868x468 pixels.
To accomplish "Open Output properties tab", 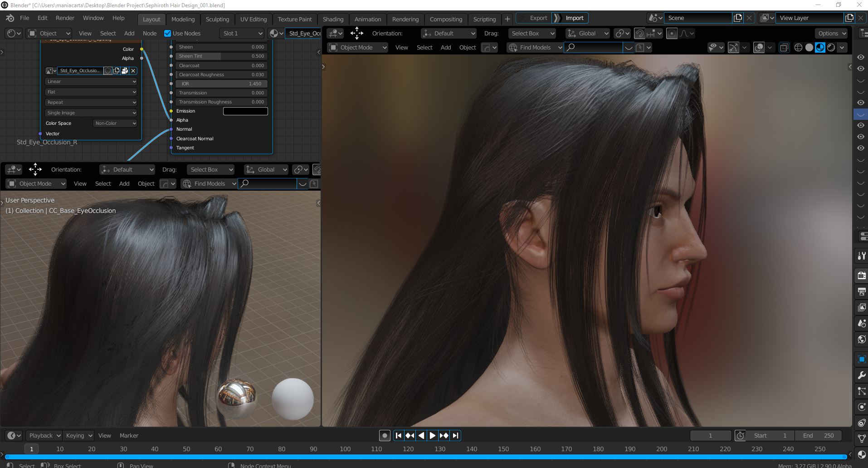I will coord(862,291).
